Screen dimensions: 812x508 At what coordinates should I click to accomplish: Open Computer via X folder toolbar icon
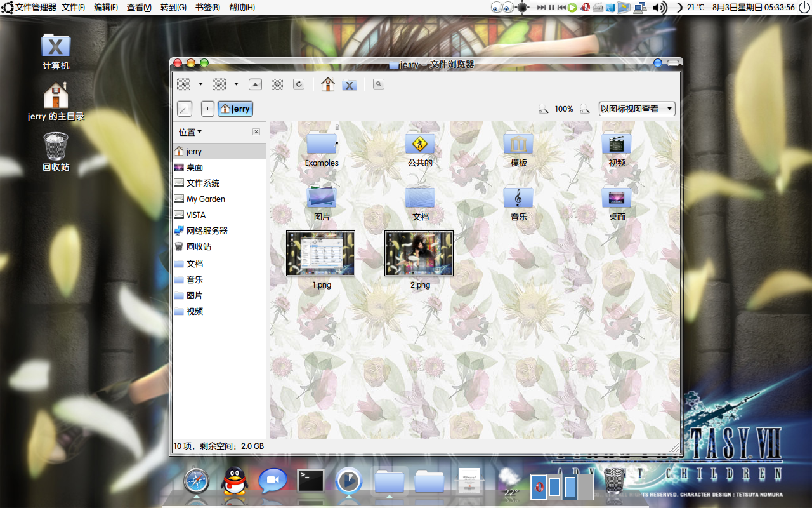tap(350, 84)
